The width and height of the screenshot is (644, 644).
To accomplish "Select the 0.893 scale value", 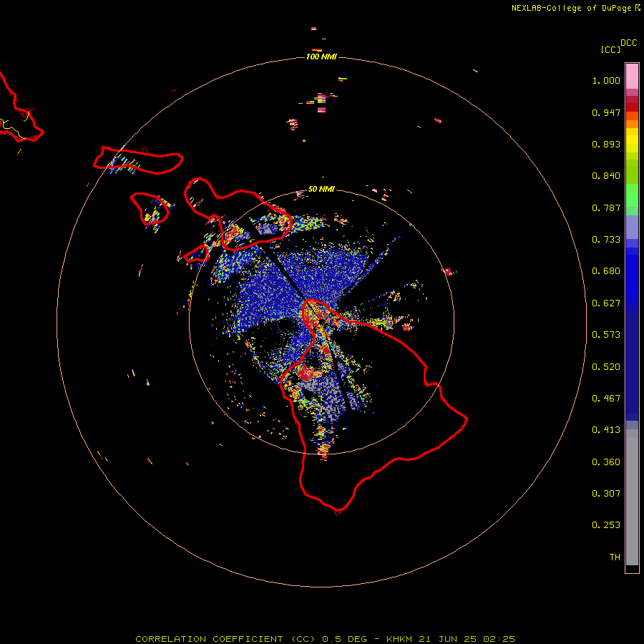I will tap(606, 144).
